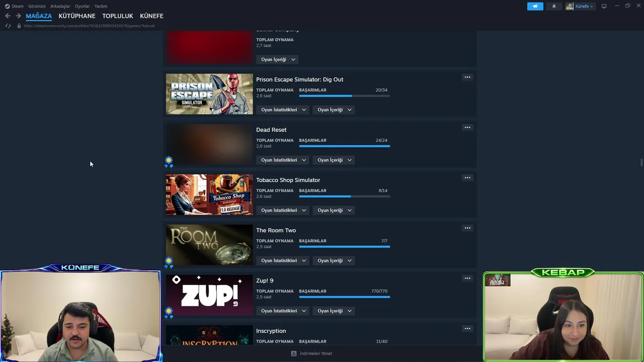The width and height of the screenshot is (644, 362).
Task: Click the 770/770 achievements count
Action: coord(379,291)
